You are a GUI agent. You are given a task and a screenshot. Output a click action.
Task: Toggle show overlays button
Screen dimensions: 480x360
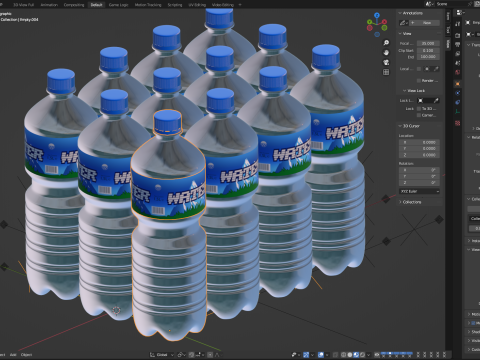(321, 355)
